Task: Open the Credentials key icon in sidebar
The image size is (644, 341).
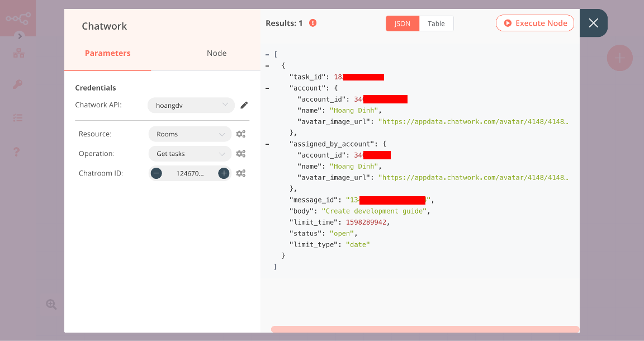Action: point(17,84)
